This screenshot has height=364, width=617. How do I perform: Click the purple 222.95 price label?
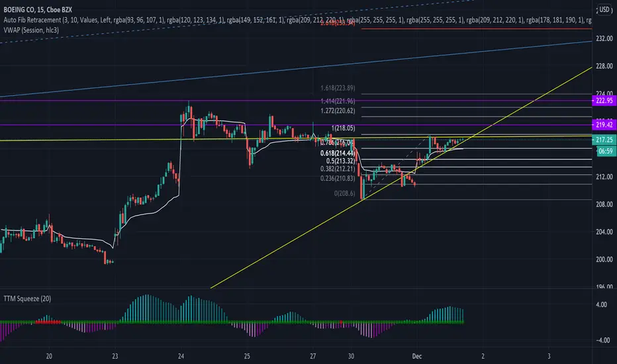coord(604,101)
